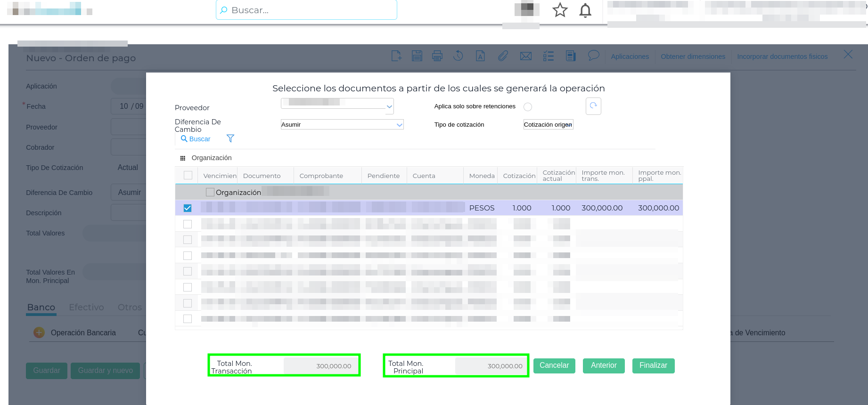Check the Organización group checkbox
This screenshot has width=868, height=405.
pyautogui.click(x=210, y=192)
